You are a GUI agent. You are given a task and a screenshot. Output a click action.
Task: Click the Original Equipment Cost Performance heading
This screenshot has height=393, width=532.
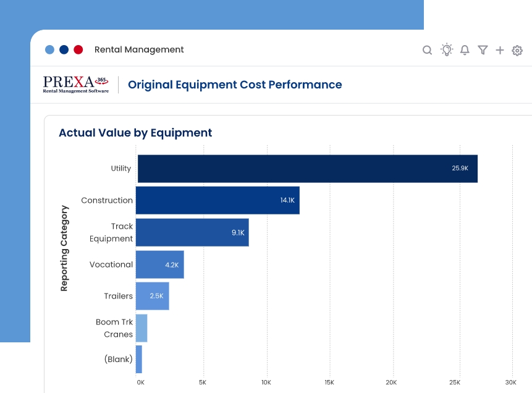click(x=234, y=85)
